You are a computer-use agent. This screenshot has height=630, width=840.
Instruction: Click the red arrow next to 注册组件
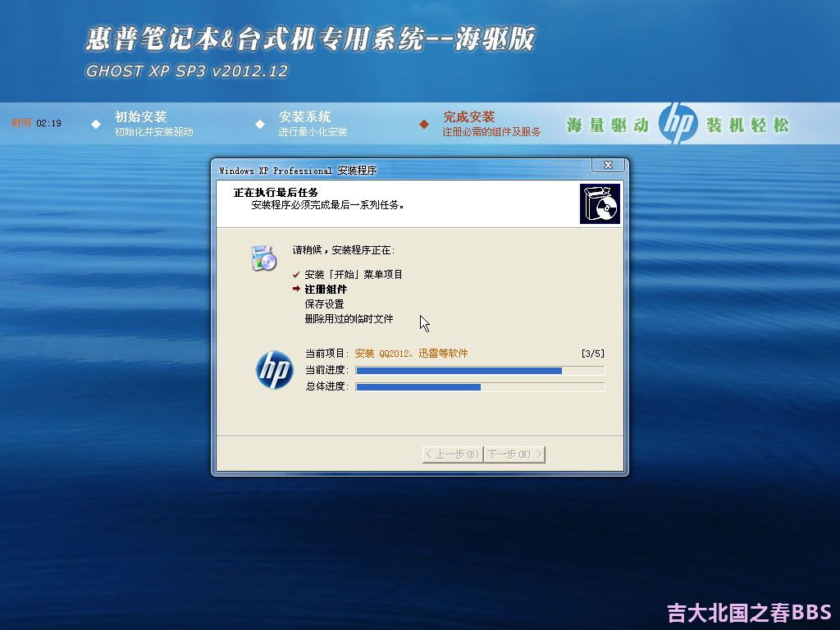tap(296, 289)
